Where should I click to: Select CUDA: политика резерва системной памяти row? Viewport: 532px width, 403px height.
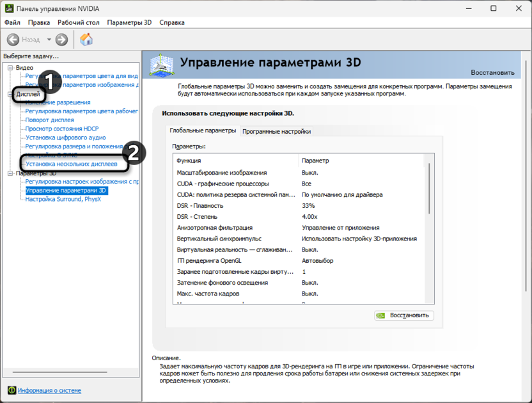[x=300, y=195]
